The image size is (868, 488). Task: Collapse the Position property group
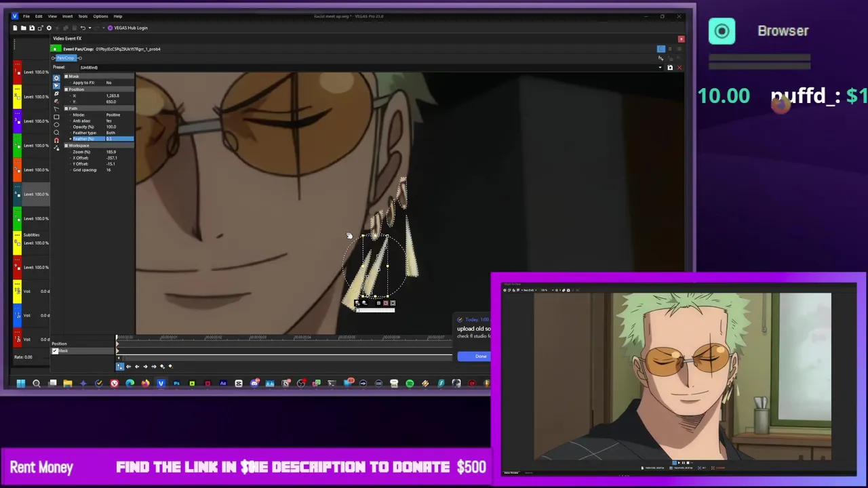66,89
